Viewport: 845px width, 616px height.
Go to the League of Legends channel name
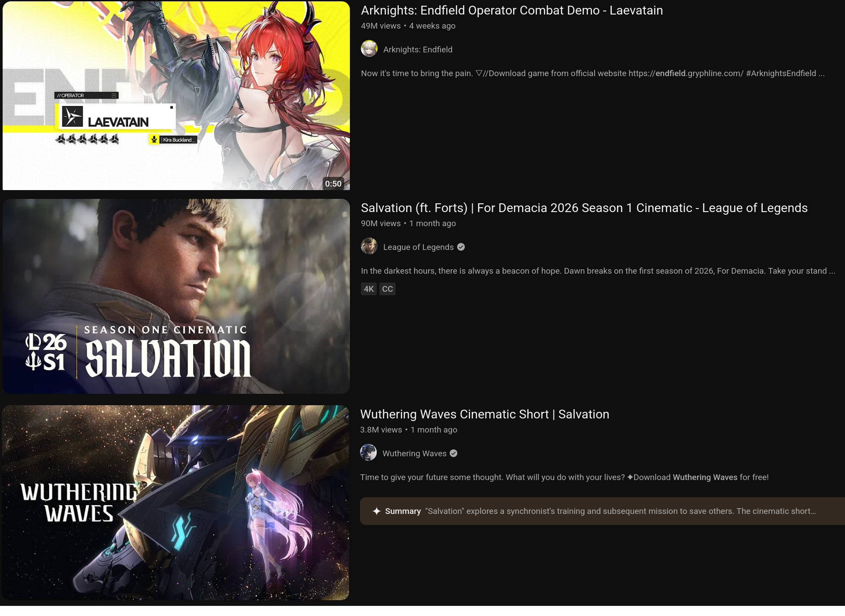[x=418, y=247]
